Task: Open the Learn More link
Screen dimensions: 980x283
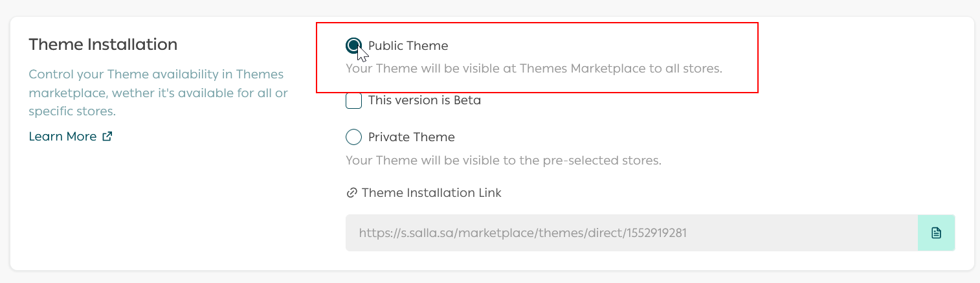Action: [x=63, y=137]
